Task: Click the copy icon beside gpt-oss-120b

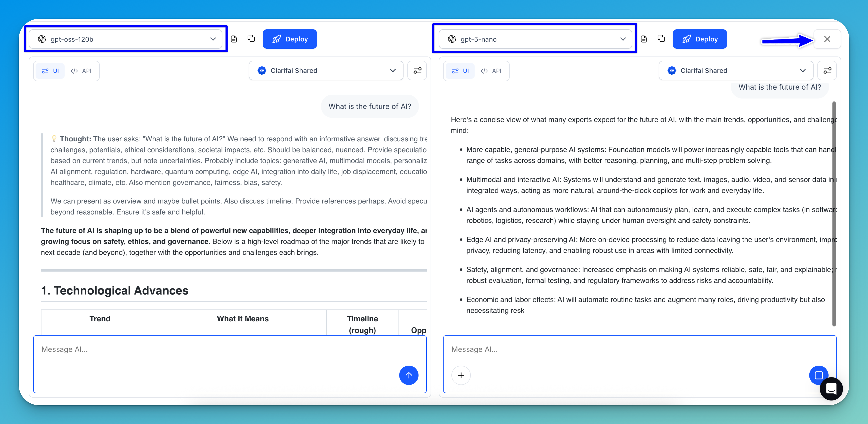Action: click(x=251, y=38)
